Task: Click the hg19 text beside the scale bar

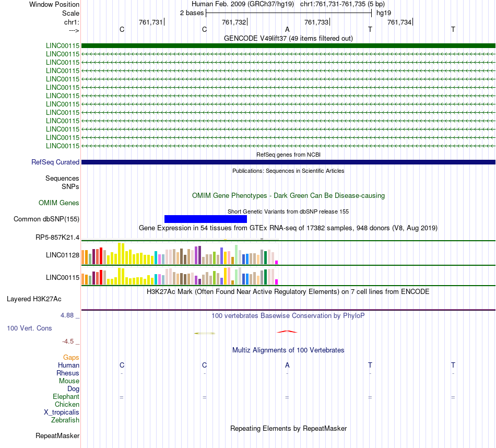Action: [x=384, y=13]
